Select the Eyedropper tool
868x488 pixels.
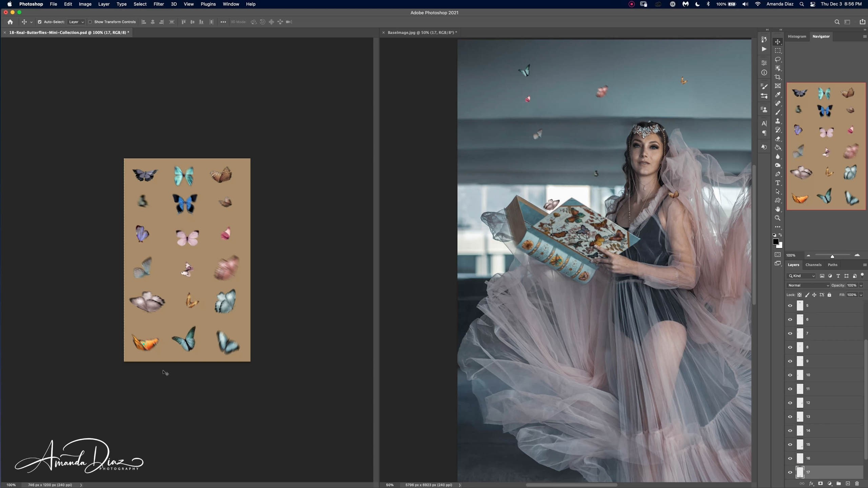tap(778, 95)
